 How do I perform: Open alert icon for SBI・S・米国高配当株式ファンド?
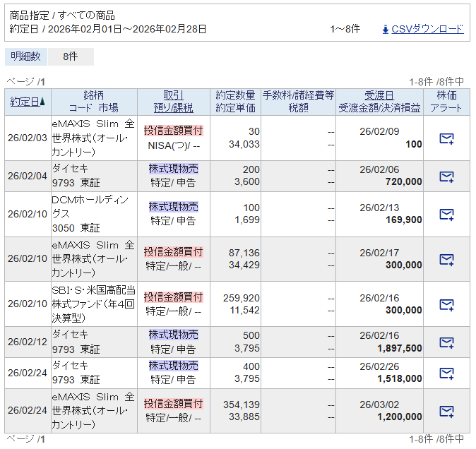pos(446,304)
